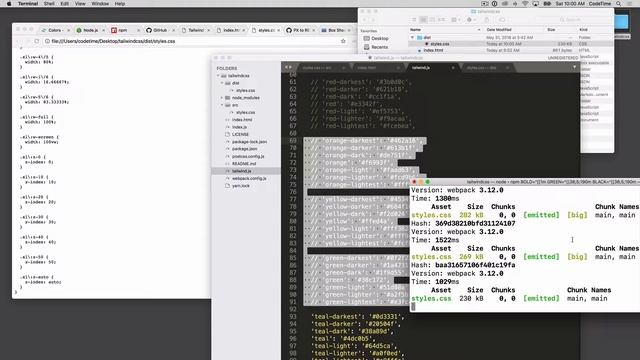
Task: Open Finder action gear menu
Action: (x=471, y=20)
